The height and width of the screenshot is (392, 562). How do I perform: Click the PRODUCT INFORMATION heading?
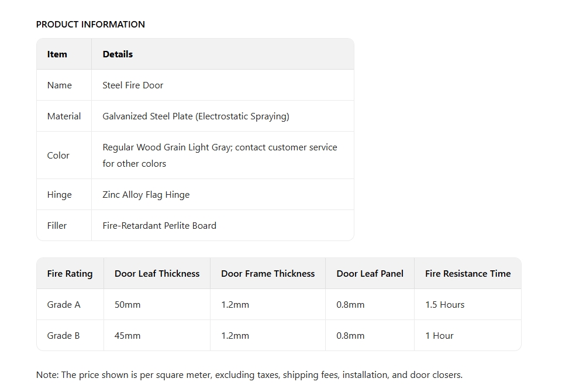click(90, 25)
